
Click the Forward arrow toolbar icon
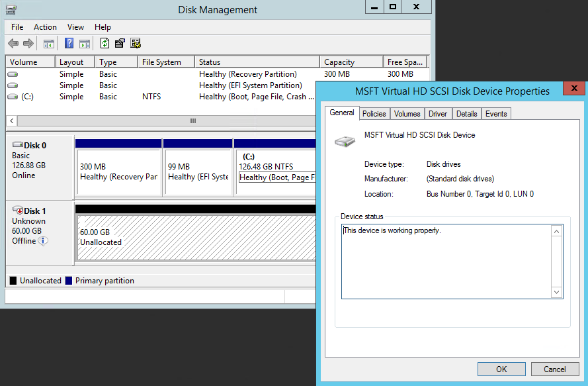point(28,44)
